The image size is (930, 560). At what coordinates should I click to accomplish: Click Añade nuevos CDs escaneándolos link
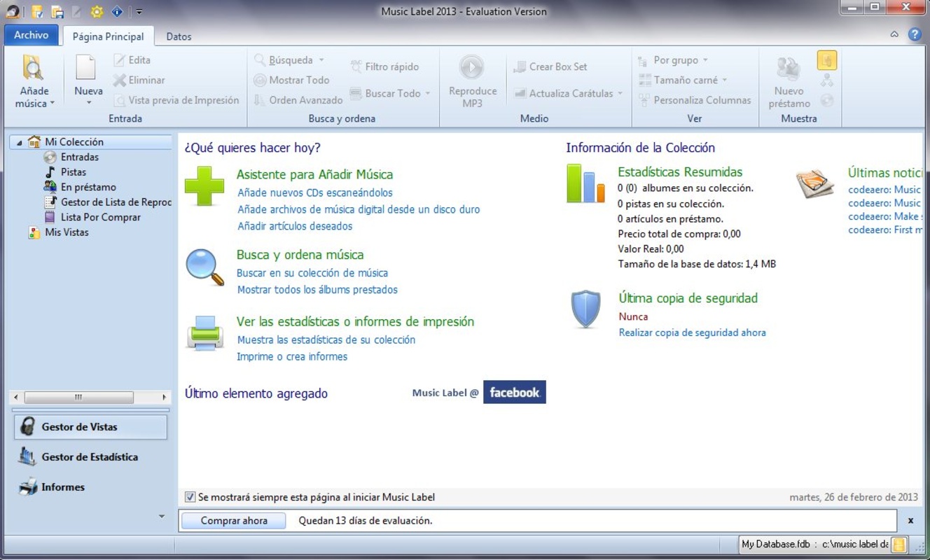[315, 192]
